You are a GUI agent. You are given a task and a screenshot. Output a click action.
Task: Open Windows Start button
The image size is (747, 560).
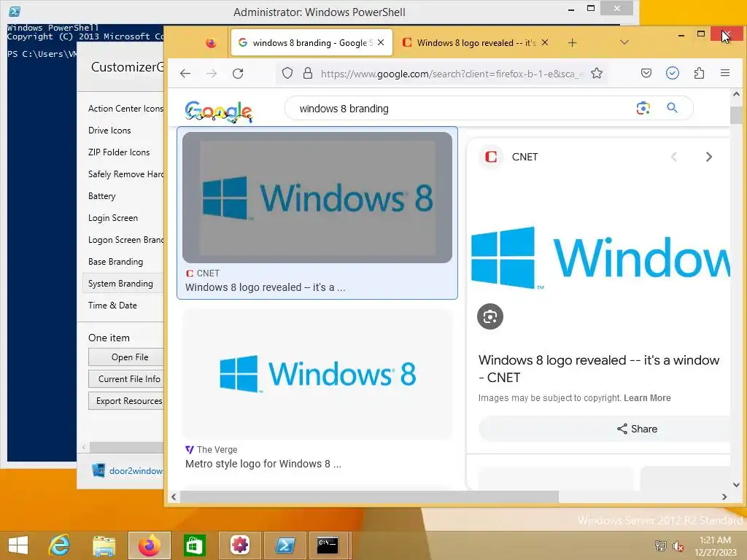pos(18,545)
